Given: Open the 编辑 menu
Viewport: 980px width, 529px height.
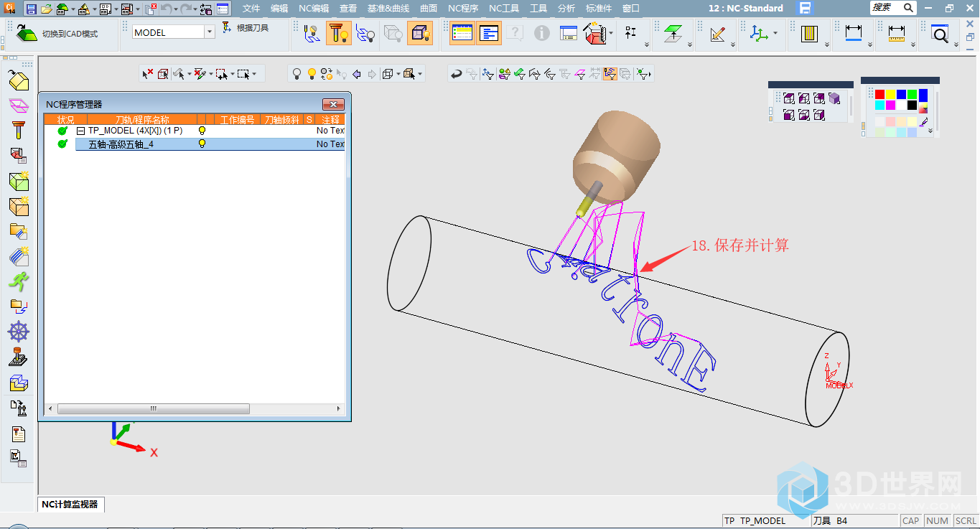Looking at the screenshot, I should pyautogui.click(x=279, y=9).
